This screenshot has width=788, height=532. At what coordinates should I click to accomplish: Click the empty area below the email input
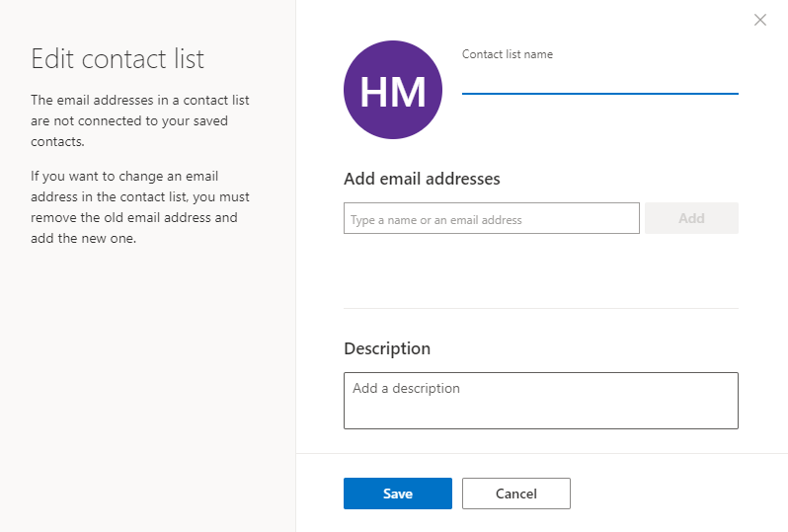[x=541, y=270]
